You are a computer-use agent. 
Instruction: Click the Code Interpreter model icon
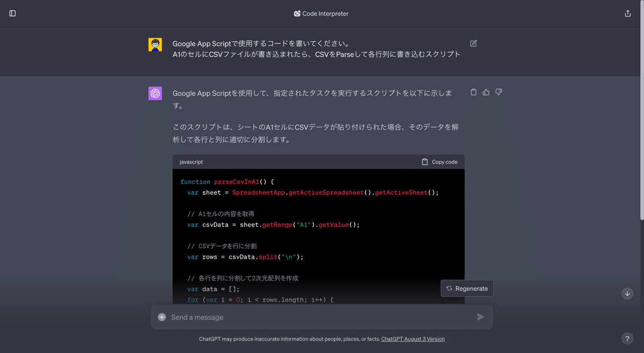tap(297, 13)
